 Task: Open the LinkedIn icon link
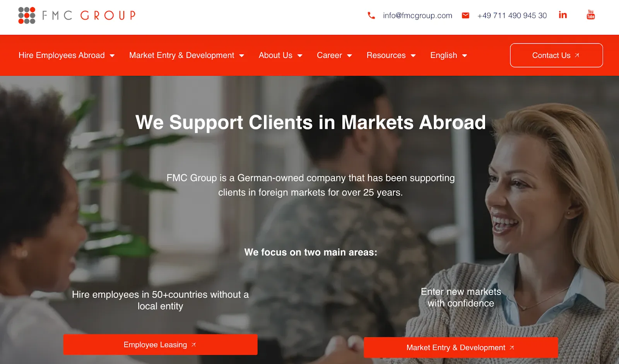(x=563, y=15)
